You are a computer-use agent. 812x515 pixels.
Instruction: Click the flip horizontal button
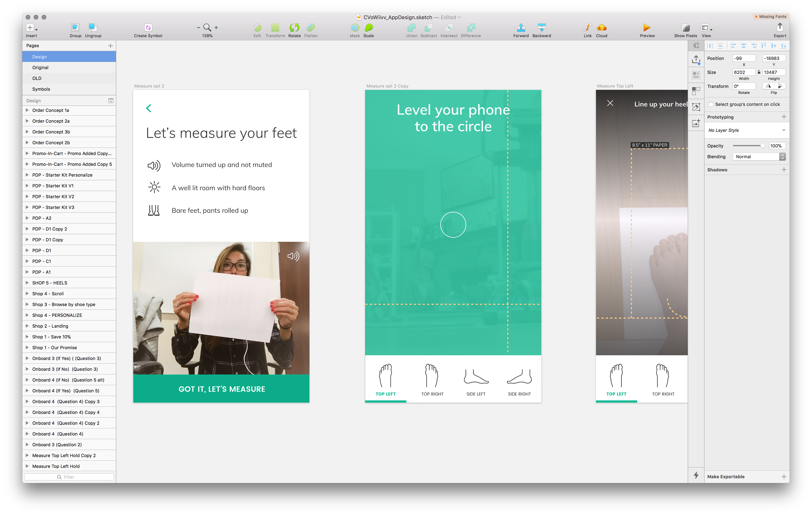pyautogui.click(x=768, y=86)
